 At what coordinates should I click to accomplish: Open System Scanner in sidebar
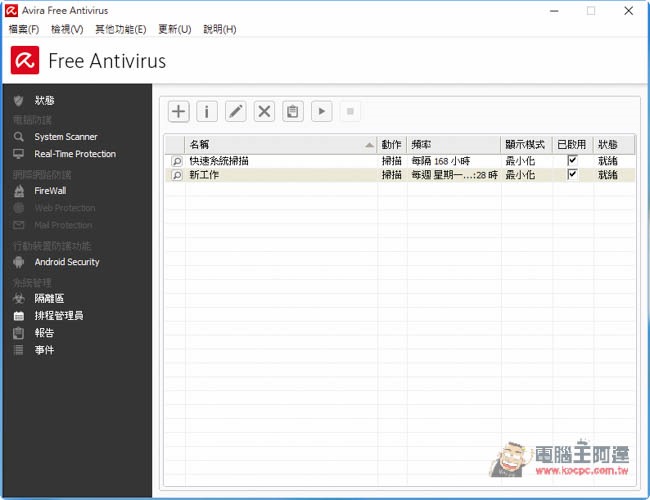coord(66,137)
